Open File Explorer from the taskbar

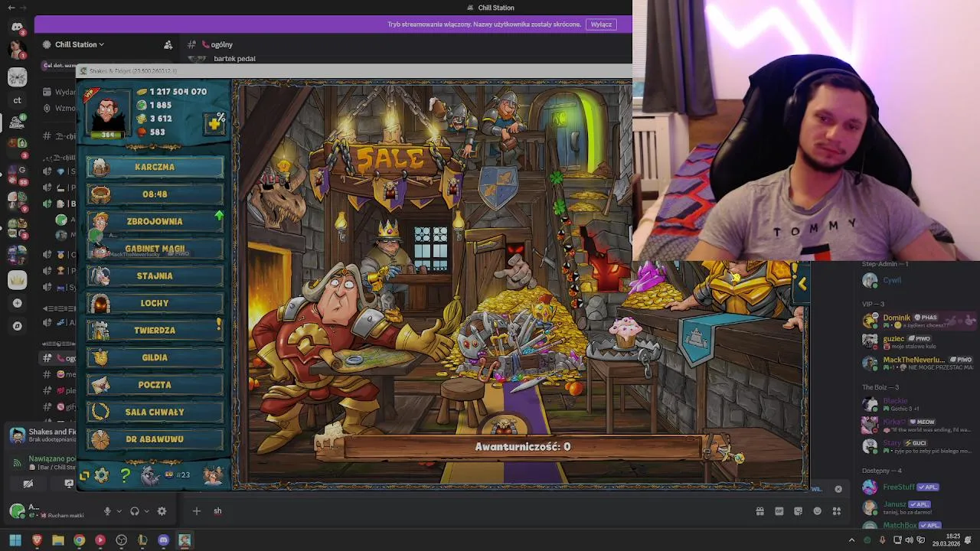[x=58, y=540]
